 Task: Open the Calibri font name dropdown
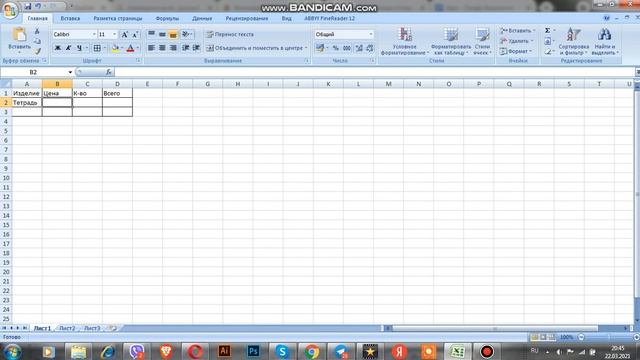pos(94,35)
